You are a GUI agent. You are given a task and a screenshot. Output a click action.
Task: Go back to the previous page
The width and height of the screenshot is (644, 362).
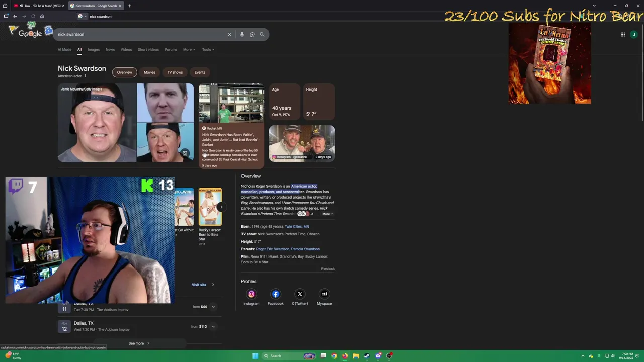tap(15, 16)
